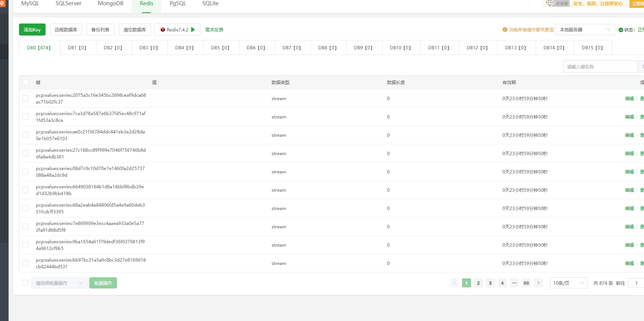Check the row for key ending 51fcdcff3395
The image size is (644, 321).
pyautogui.click(x=25, y=208)
